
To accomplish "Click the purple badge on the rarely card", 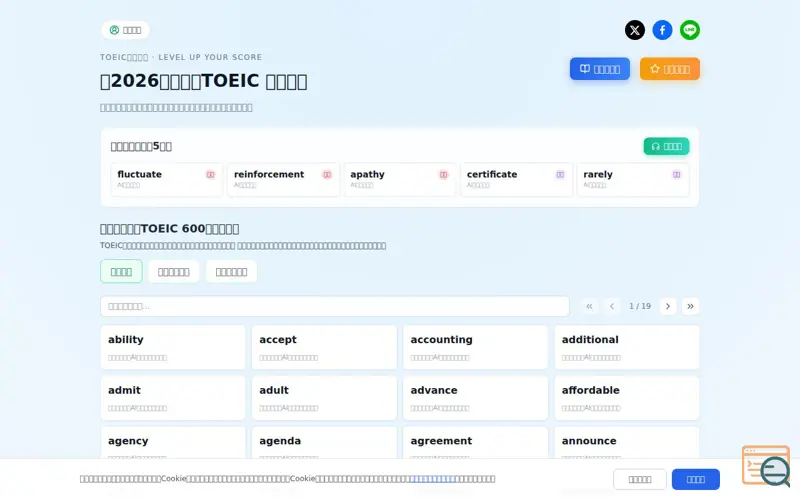I will point(676,174).
